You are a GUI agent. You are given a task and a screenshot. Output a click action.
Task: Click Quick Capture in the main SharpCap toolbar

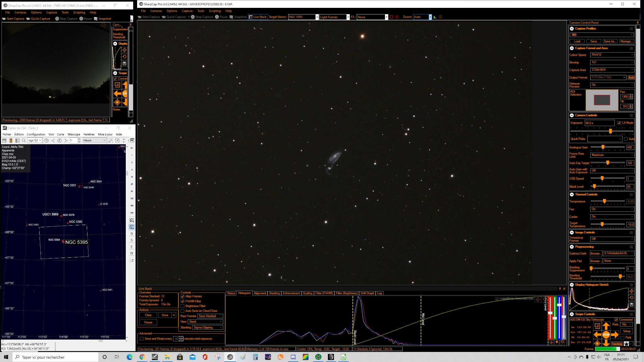[x=174, y=17]
